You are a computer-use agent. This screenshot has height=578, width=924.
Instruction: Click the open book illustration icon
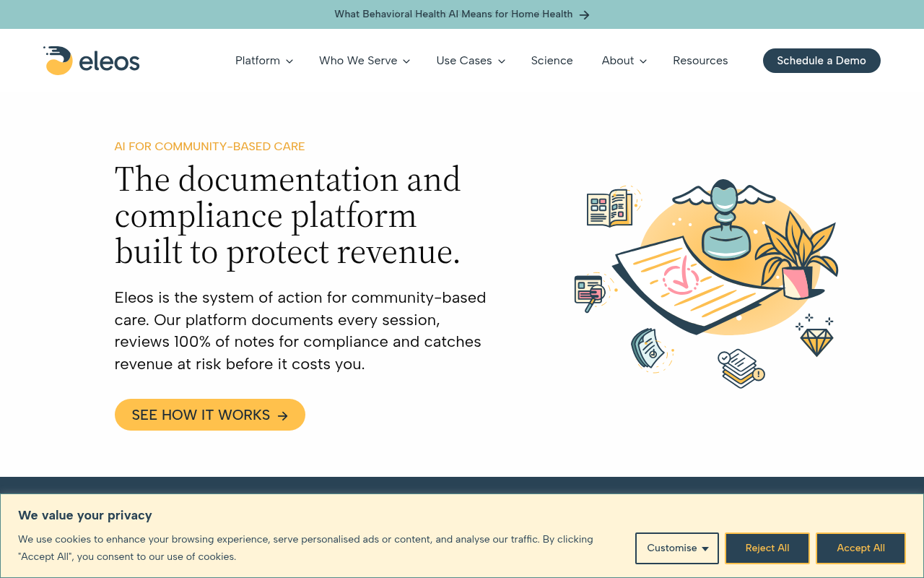point(610,208)
